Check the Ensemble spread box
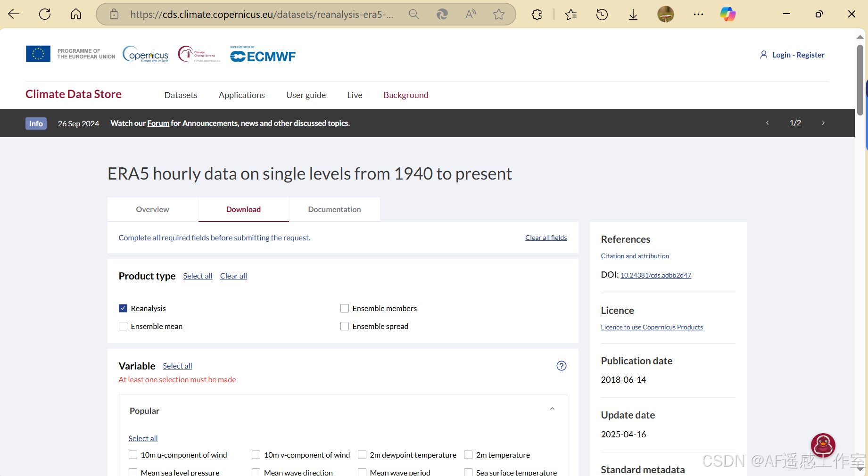The width and height of the screenshot is (868, 476). click(345, 326)
